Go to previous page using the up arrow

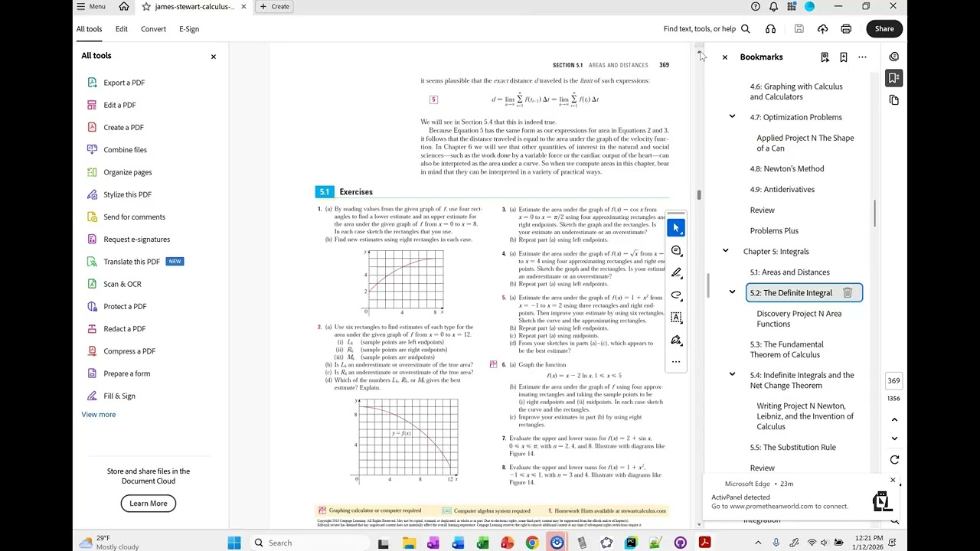tap(893, 419)
